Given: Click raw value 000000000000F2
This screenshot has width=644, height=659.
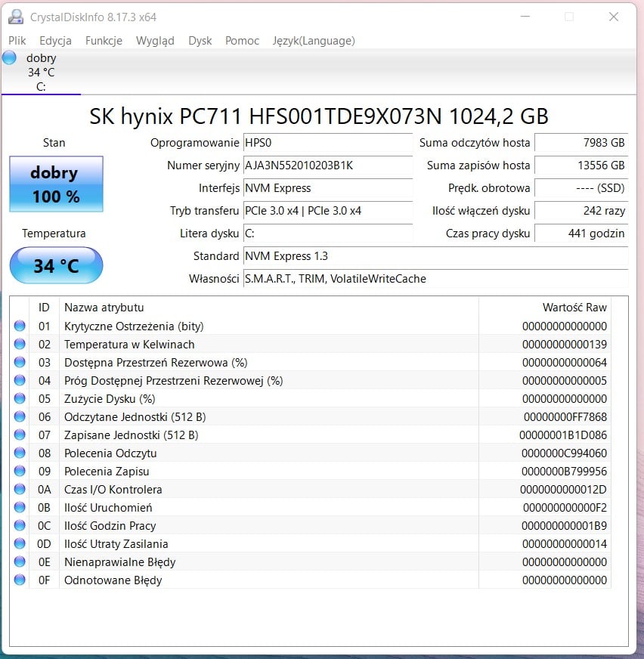Looking at the screenshot, I should [565, 508].
